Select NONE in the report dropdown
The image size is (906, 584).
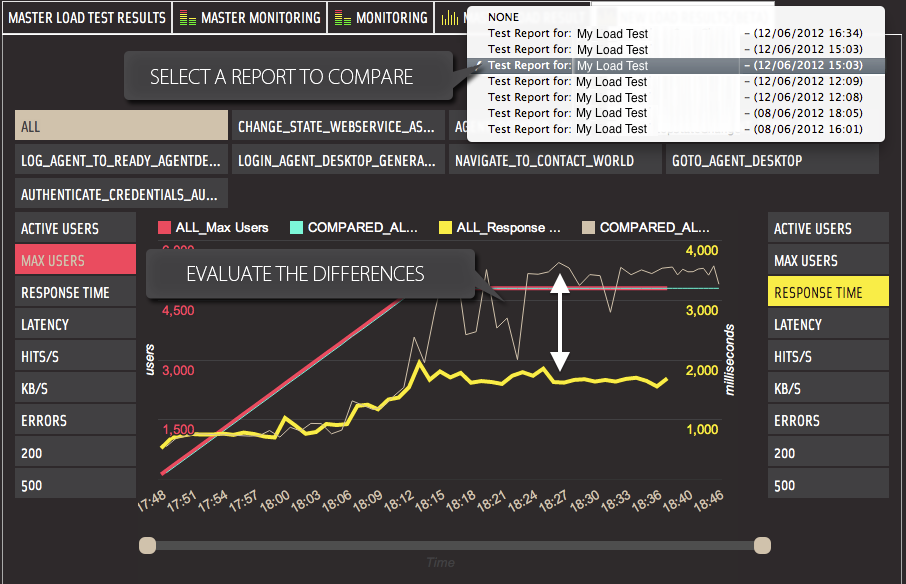675,17
